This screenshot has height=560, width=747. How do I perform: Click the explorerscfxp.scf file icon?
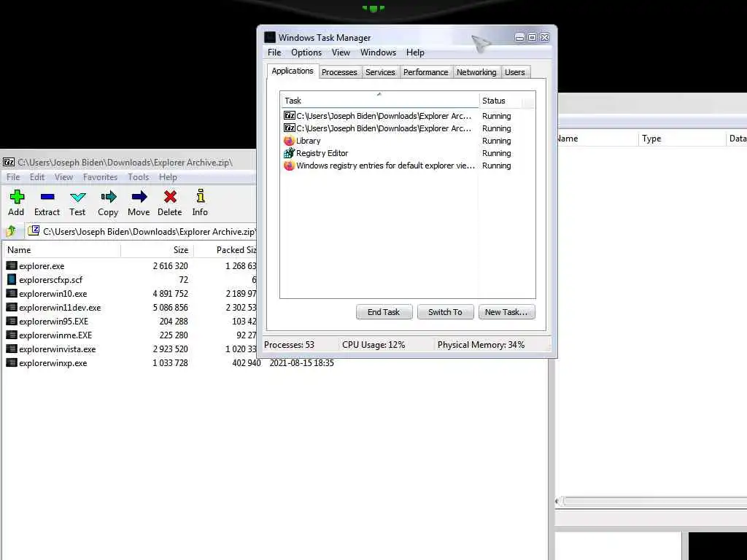point(12,279)
